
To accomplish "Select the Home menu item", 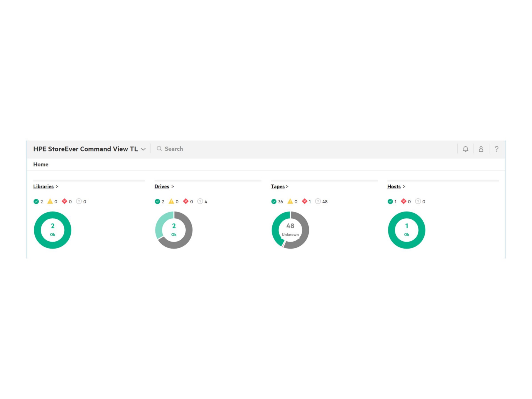I will [x=41, y=164].
